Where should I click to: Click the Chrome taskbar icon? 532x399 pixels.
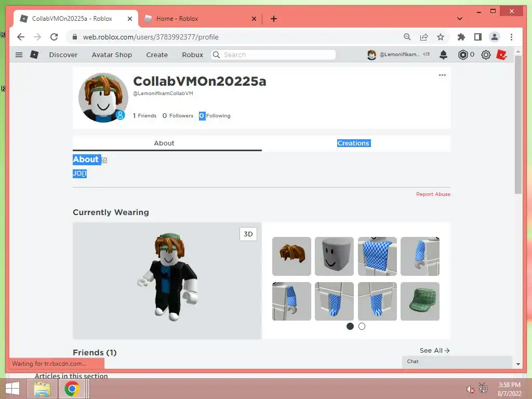point(72,389)
